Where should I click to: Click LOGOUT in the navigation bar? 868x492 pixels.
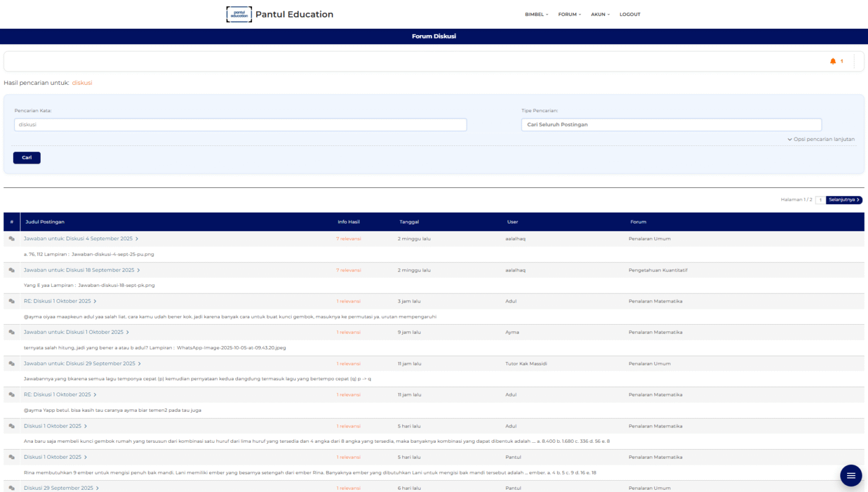(630, 14)
